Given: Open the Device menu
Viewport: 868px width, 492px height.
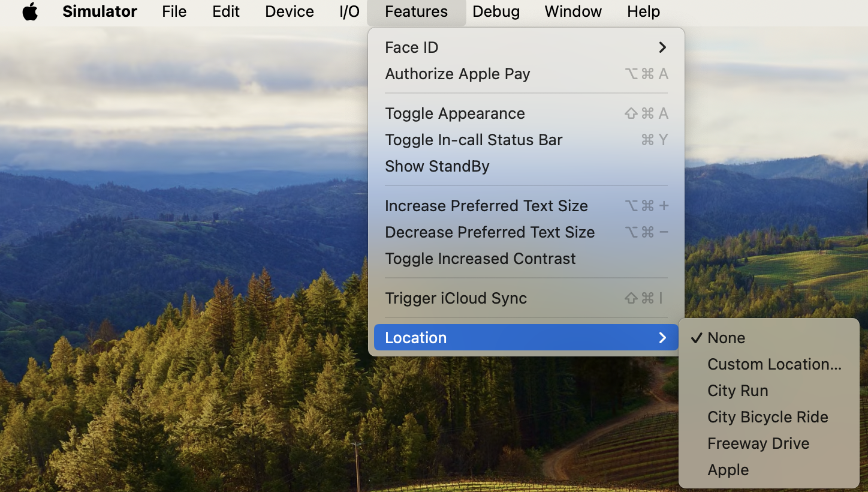Looking at the screenshot, I should pos(290,11).
